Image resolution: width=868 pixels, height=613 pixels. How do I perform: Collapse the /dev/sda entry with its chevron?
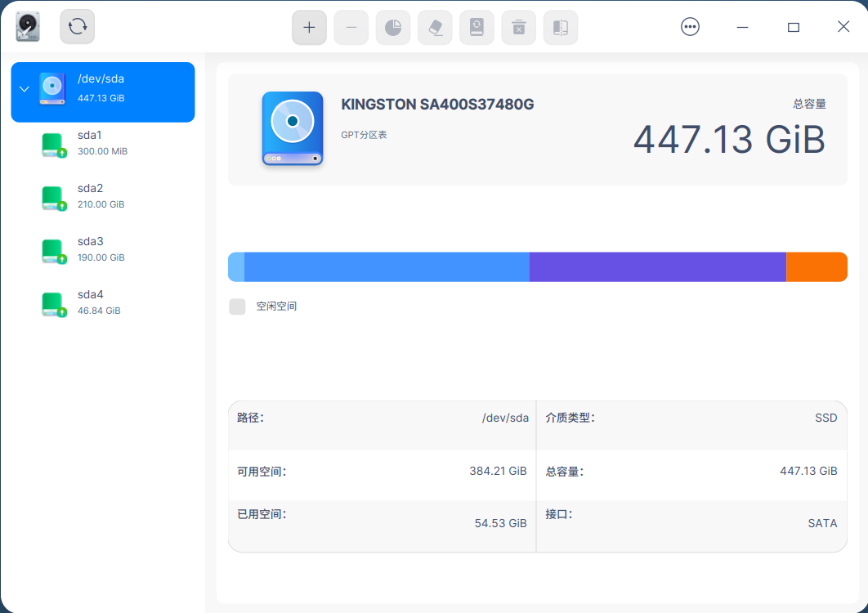pos(24,89)
